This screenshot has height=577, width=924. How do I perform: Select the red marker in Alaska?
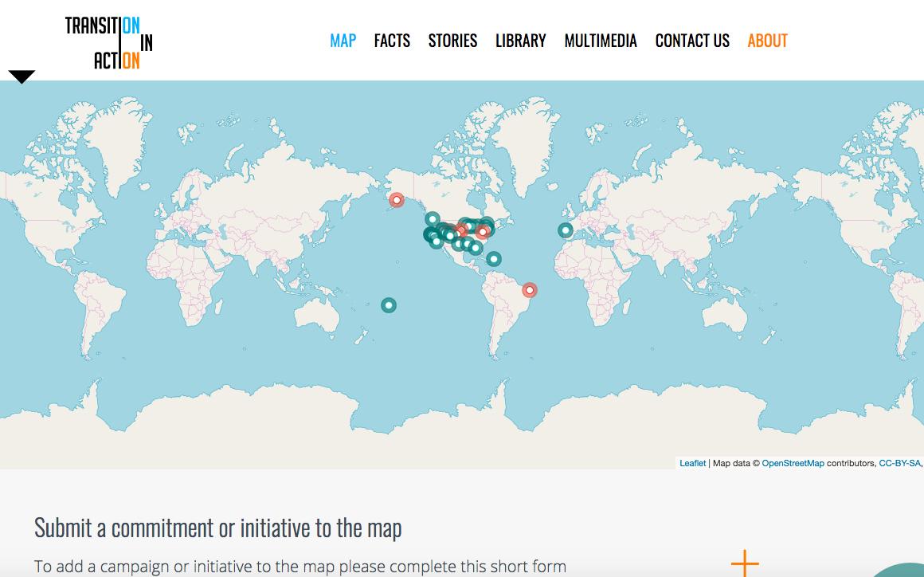point(397,200)
